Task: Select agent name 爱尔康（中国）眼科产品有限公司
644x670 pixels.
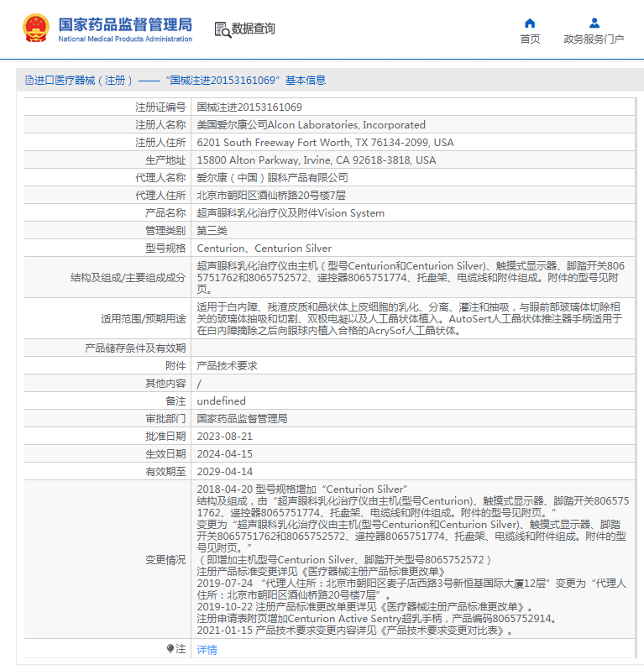Action: [272, 177]
